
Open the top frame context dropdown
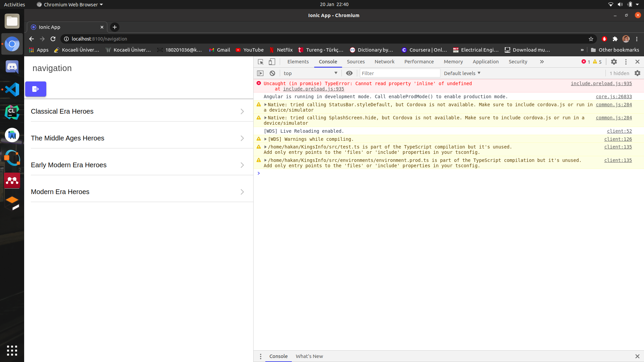310,73
